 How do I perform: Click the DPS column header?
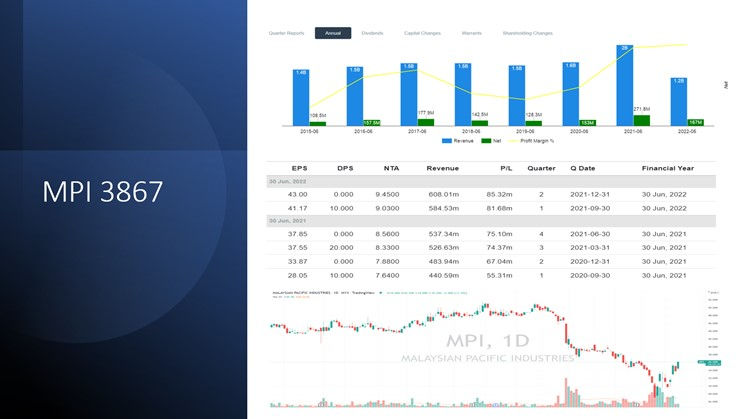click(x=345, y=168)
